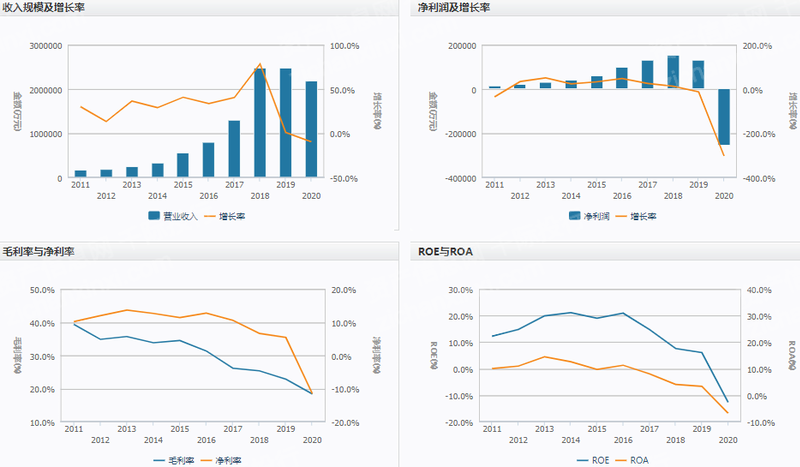This screenshot has width=800, height=467.
Task: Select the 净利润及增长率 panel title
Action: [x=456, y=9]
